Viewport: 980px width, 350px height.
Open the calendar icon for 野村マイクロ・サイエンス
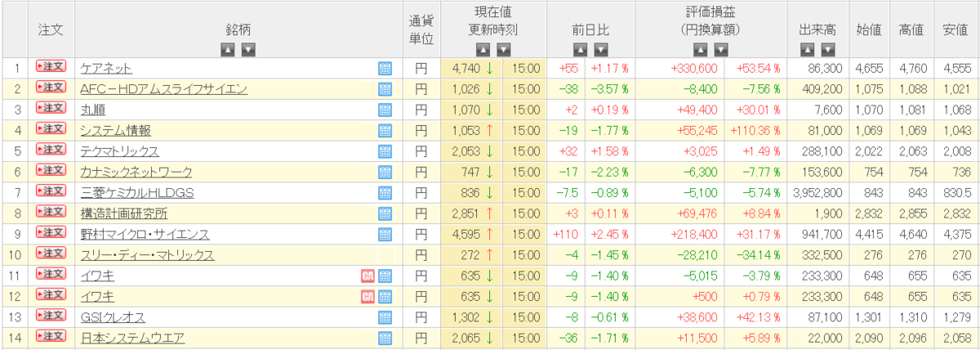385,235
